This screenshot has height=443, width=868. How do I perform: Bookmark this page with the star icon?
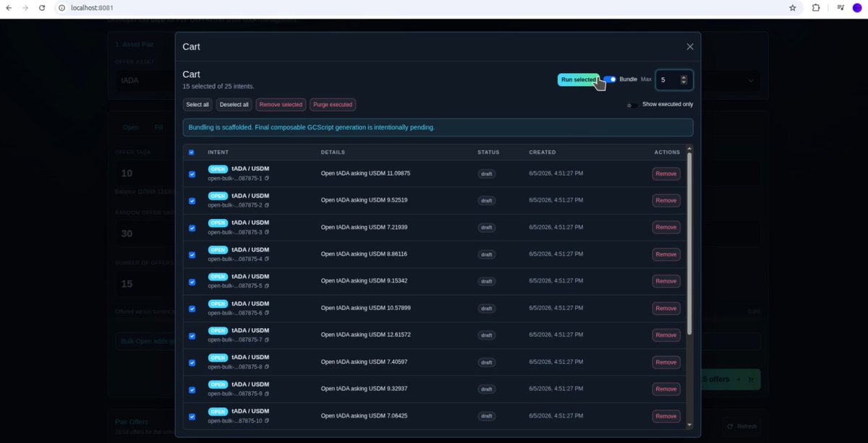(x=793, y=8)
